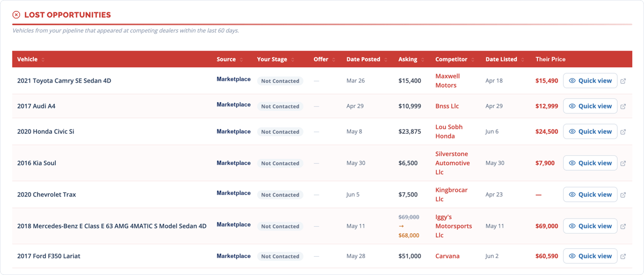Click their price $7,900

(545, 163)
